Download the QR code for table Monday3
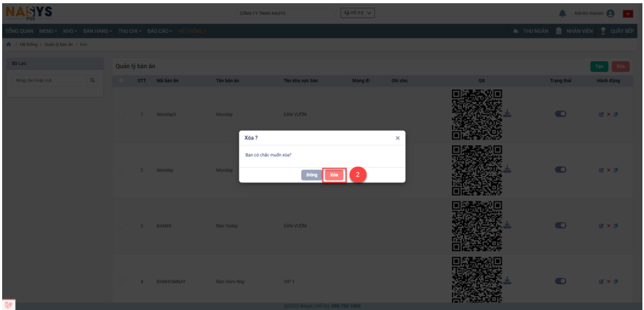The height and width of the screenshot is (310, 644). 507,113
